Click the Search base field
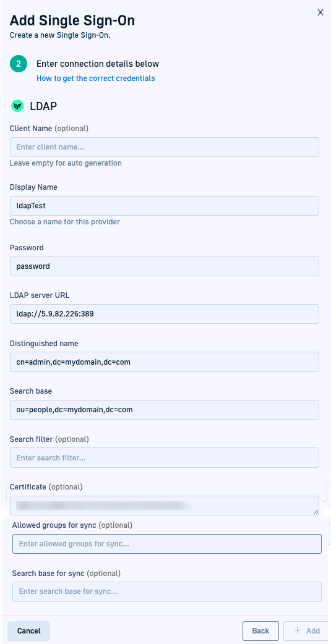331x644 pixels. pyautogui.click(x=165, y=410)
